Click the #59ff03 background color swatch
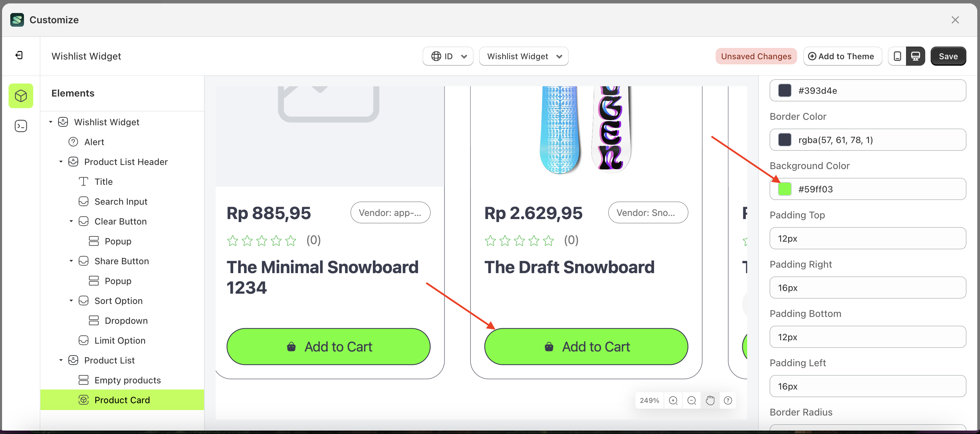Viewport: 980px width, 434px height. [784, 189]
